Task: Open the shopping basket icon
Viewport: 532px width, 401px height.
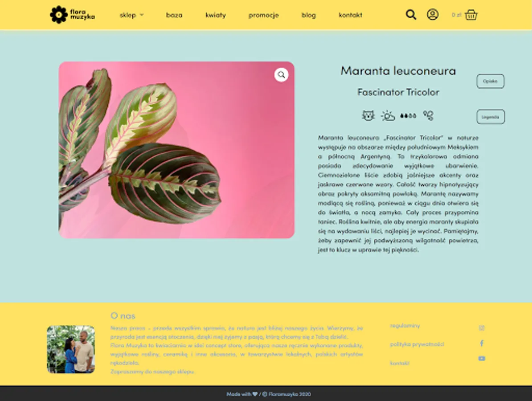Action: click(471, 15)
